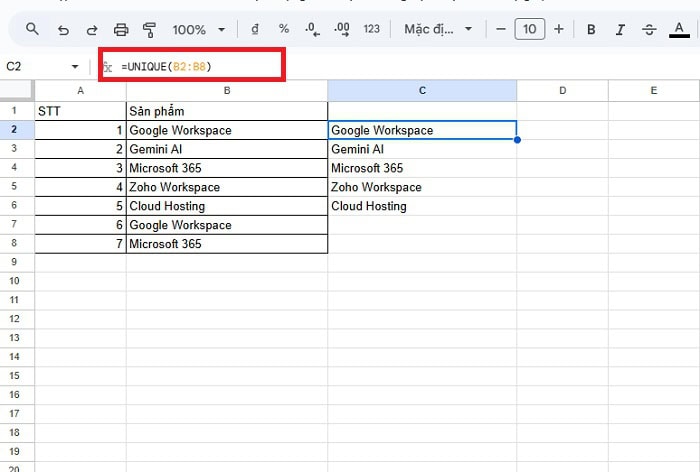
Task: Open the name box dropdown arrow
Action: point(75,67)
